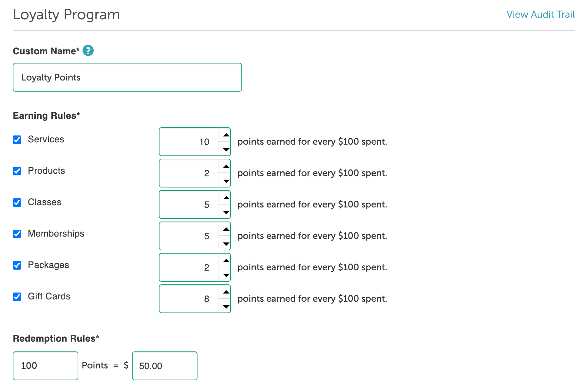Click the Redemption Rules* label
The image size is (582, 392).
pos(56,338)
